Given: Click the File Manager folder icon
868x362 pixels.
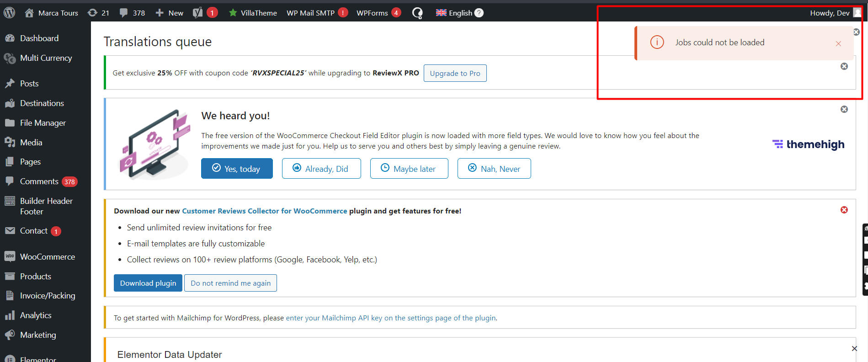Looking at the screenshot, I should coord(10,123).
